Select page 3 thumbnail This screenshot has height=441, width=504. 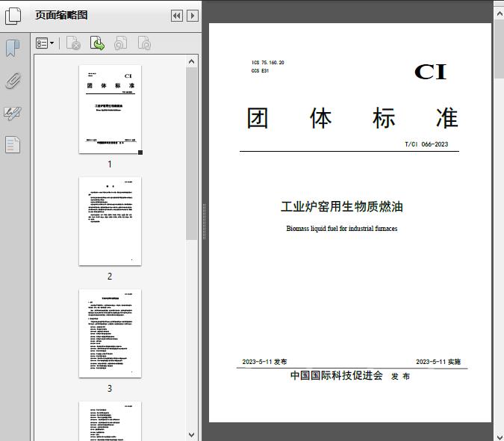coord(110,333)
